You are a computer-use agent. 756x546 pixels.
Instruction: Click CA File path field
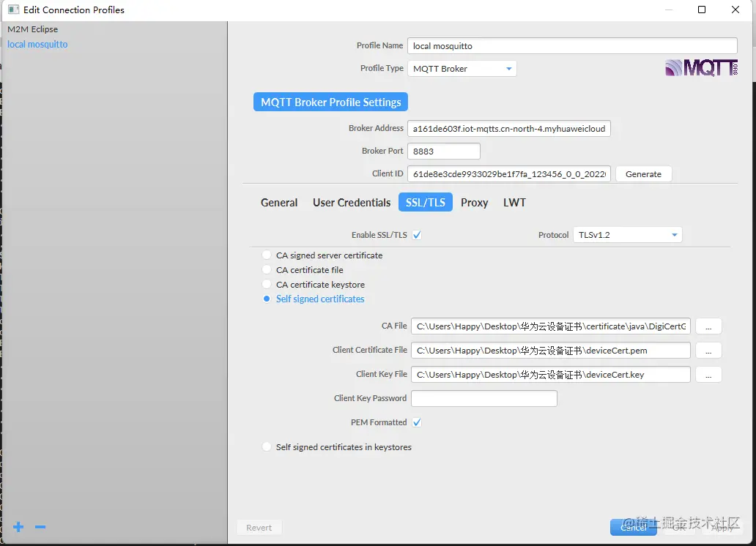click(x=551, y=326)
